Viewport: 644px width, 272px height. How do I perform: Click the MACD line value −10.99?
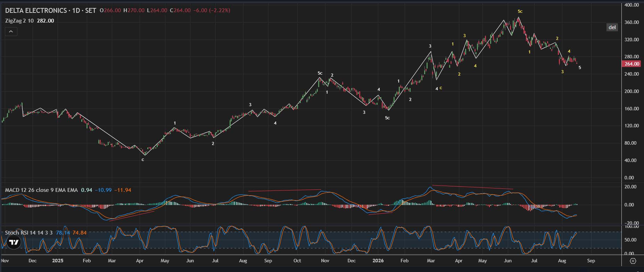[104, 190]
